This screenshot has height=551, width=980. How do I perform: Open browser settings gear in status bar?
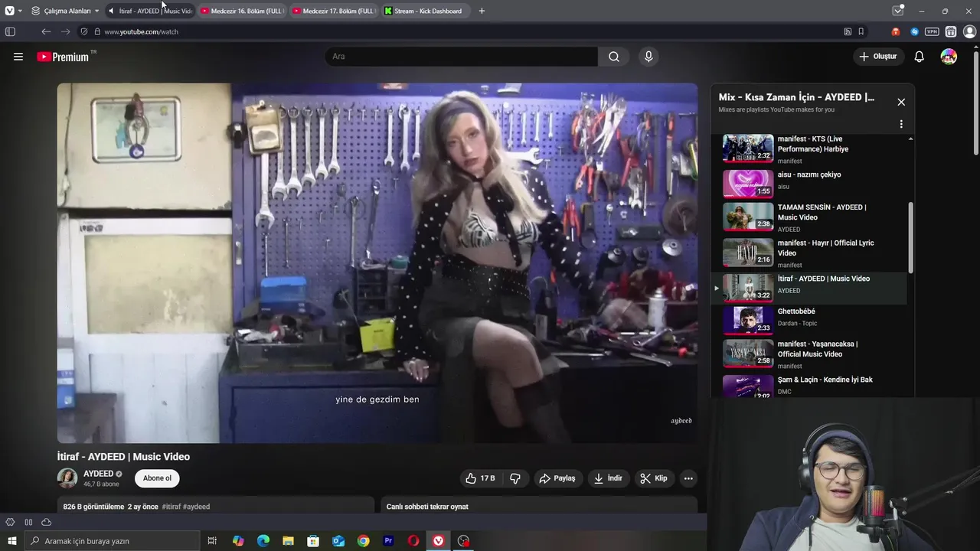click(10, 522)
